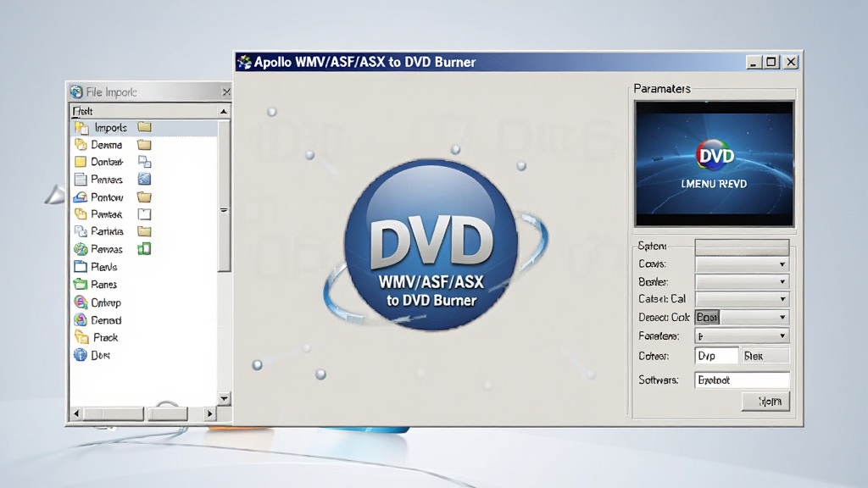Select the Demma row text
The image size is (868, 488).
[106, 145]
